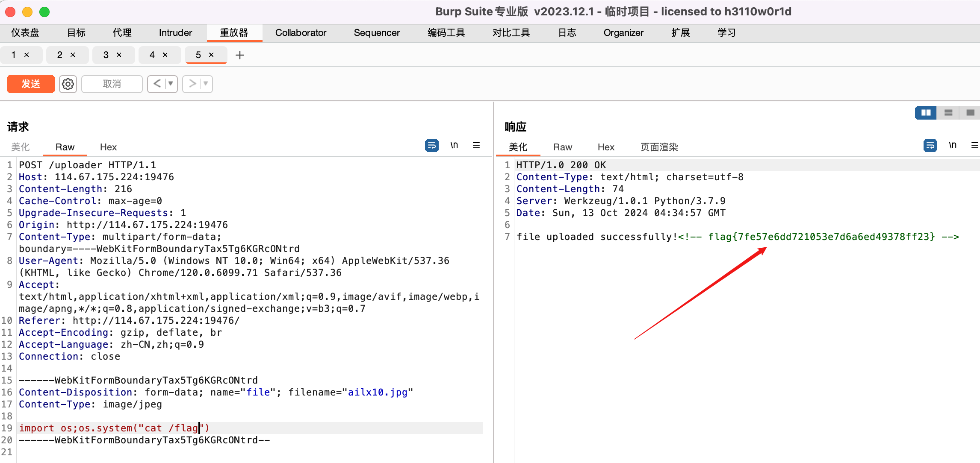Toggle syntax colorization in response panel

coord(930,146)
